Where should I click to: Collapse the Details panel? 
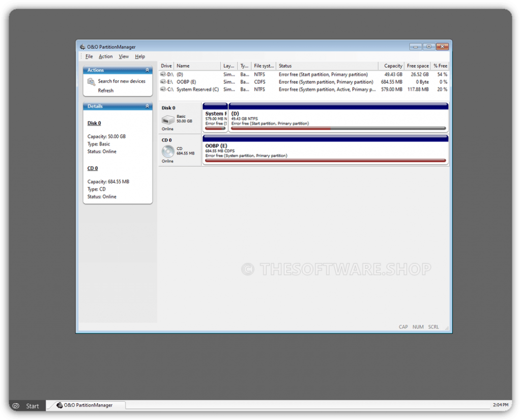pyautogui.click(x=147, y=106)
